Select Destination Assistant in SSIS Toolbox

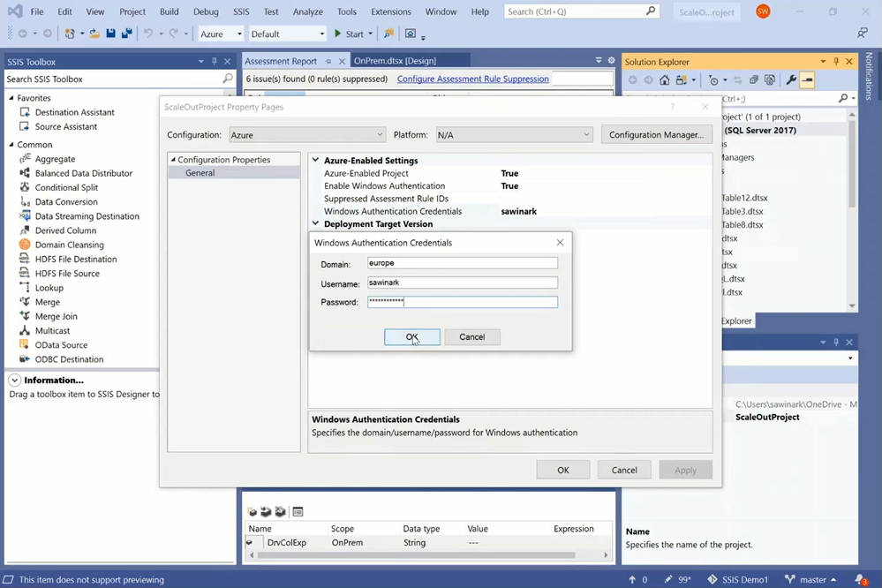74,112
